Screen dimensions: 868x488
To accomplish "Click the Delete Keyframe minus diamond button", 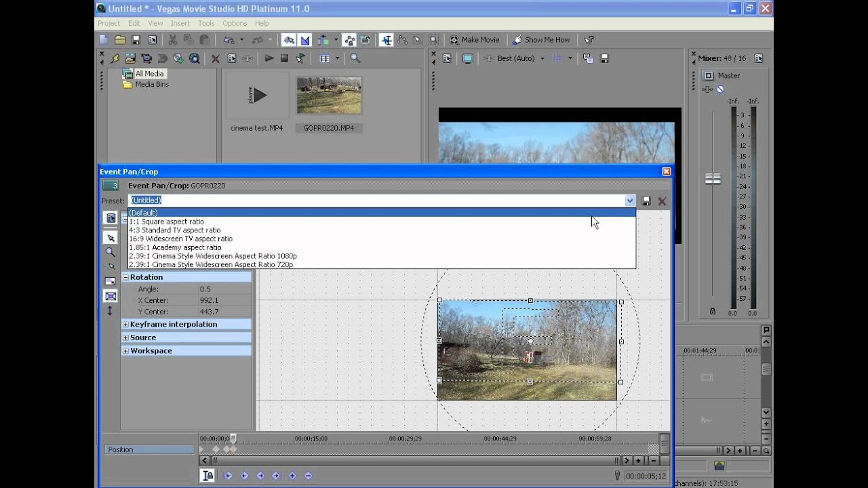I will 308,476.
